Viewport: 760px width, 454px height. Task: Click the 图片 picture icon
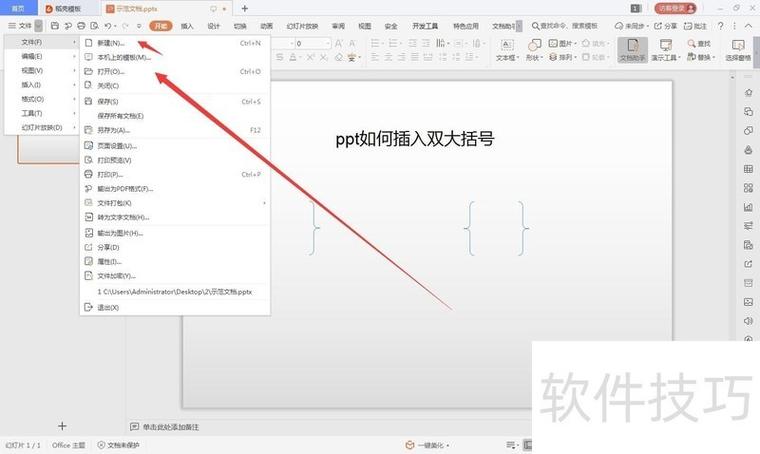click(x=553, y=43)
